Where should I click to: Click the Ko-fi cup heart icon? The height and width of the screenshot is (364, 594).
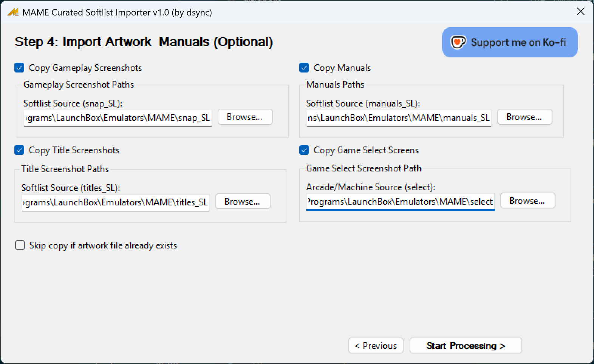click(x=458, y=42)
